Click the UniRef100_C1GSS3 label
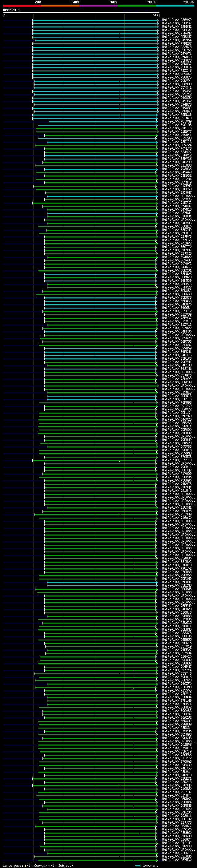 177,846
